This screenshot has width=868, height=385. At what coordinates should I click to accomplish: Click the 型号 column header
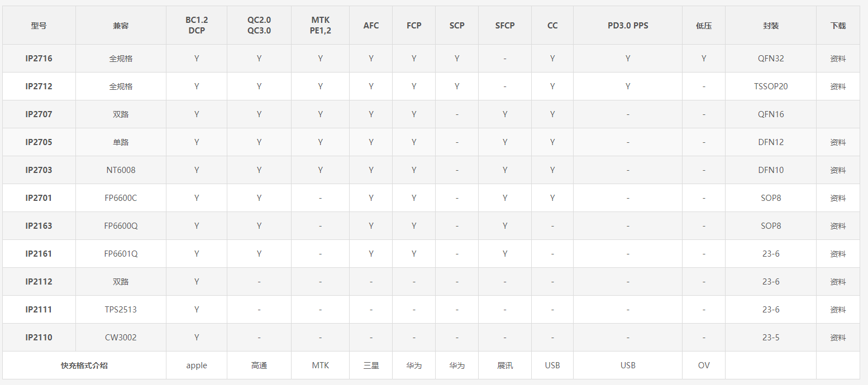point(39,26)
